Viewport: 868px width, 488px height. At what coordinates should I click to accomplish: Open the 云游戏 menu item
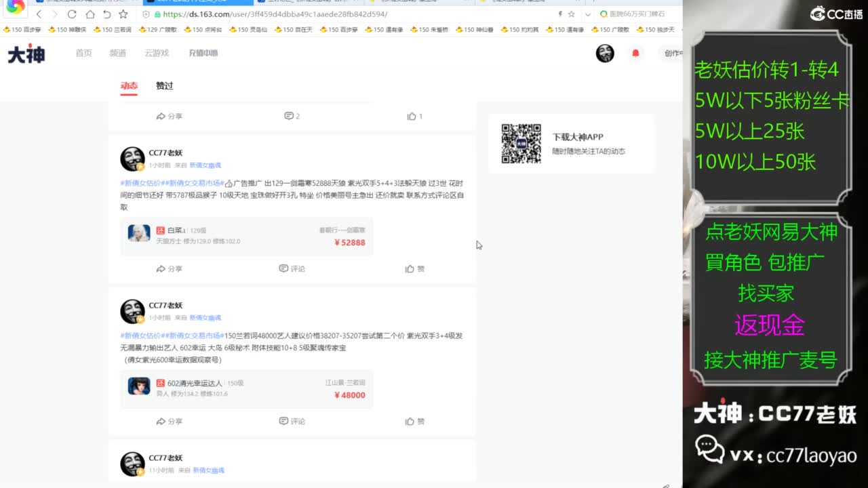(x=157, y=53)
